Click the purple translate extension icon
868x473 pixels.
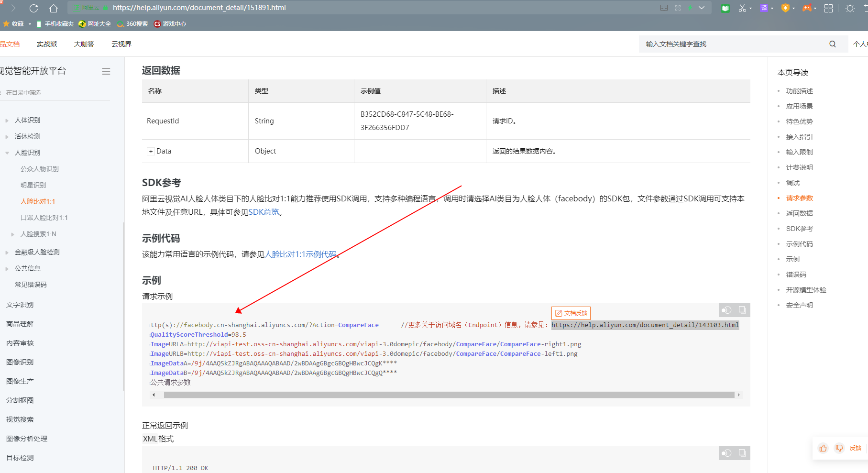coord(764,8)
